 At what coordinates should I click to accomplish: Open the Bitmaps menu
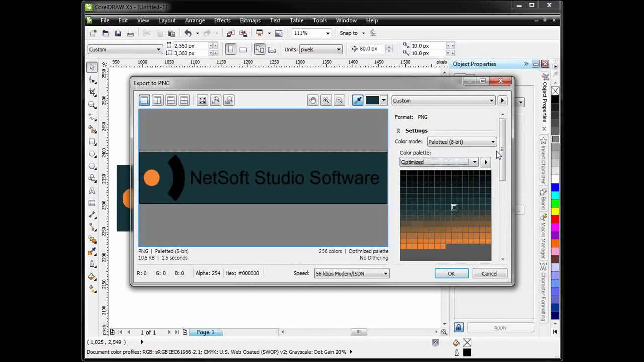pos(250,20)
